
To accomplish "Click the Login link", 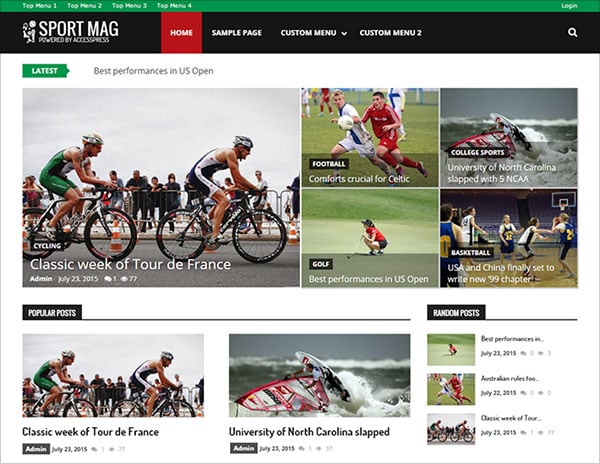I will (569, 6).
